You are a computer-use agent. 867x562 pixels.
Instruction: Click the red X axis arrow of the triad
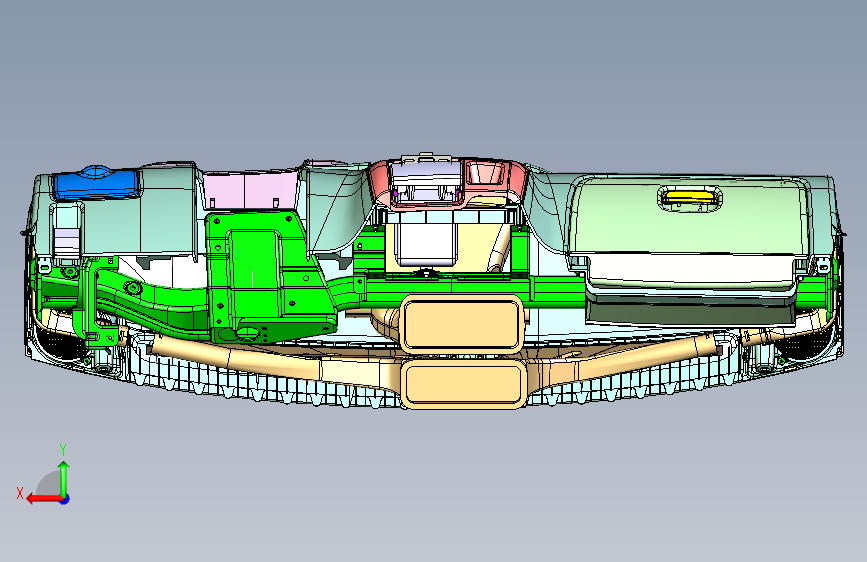[44, 499]
